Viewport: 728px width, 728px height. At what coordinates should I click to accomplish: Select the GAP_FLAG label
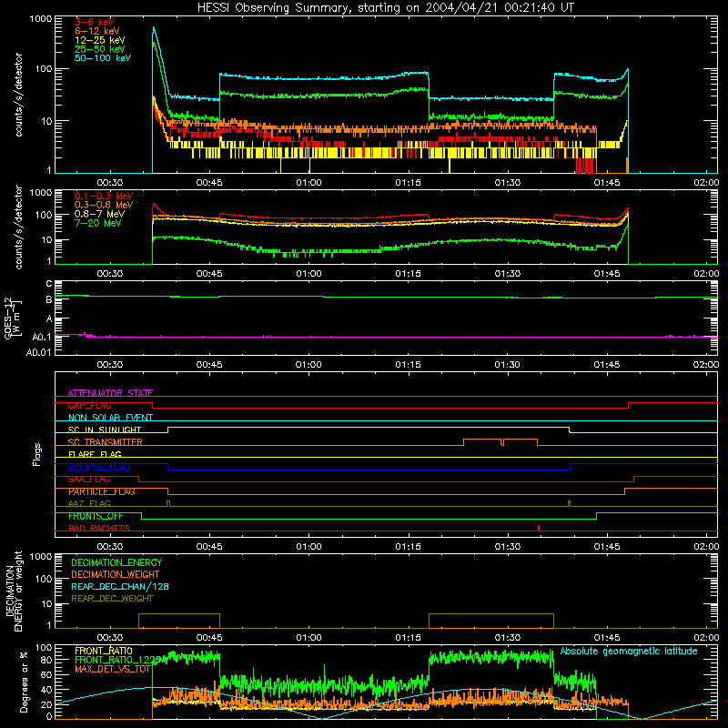point(89,405)
